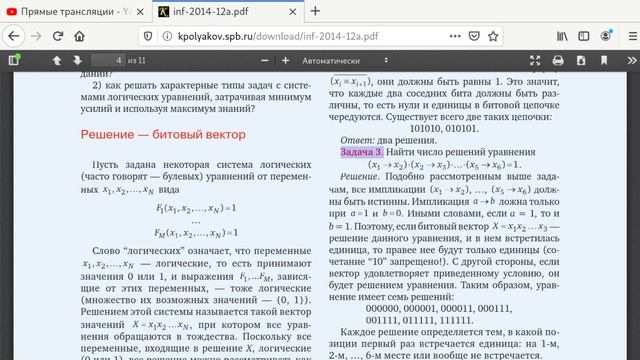Click the word Решение. in right column
This screenshot has height=360, width=640.
[360, 177]
